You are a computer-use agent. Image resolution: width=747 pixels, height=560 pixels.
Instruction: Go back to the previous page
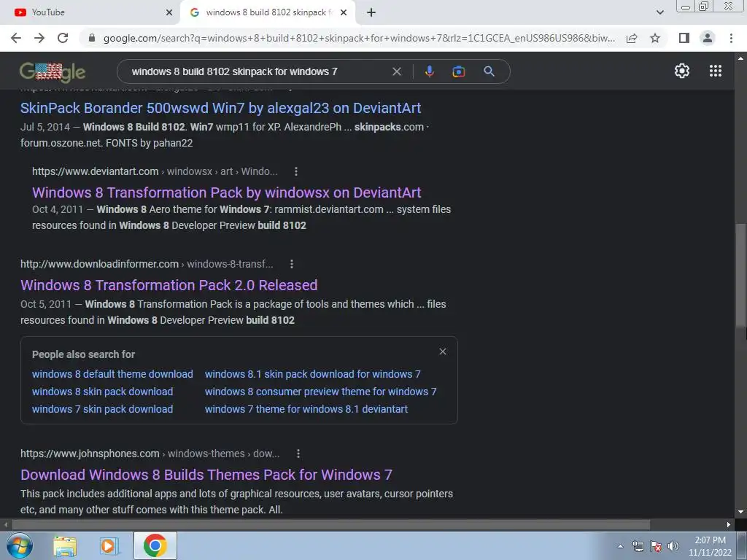tap(16, 38)
